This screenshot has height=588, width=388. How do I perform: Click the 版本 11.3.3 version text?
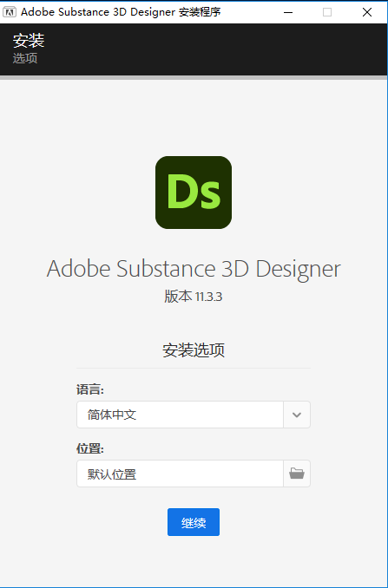pyautogui.click(x=194, y=297)
